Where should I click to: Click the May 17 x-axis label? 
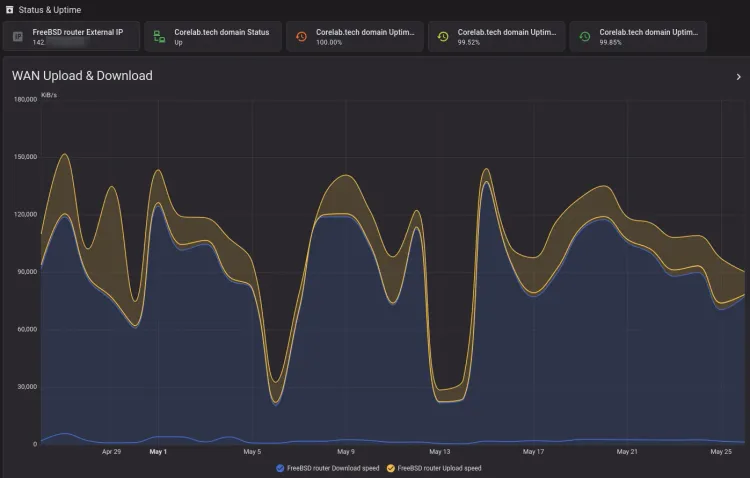(533, 452)
